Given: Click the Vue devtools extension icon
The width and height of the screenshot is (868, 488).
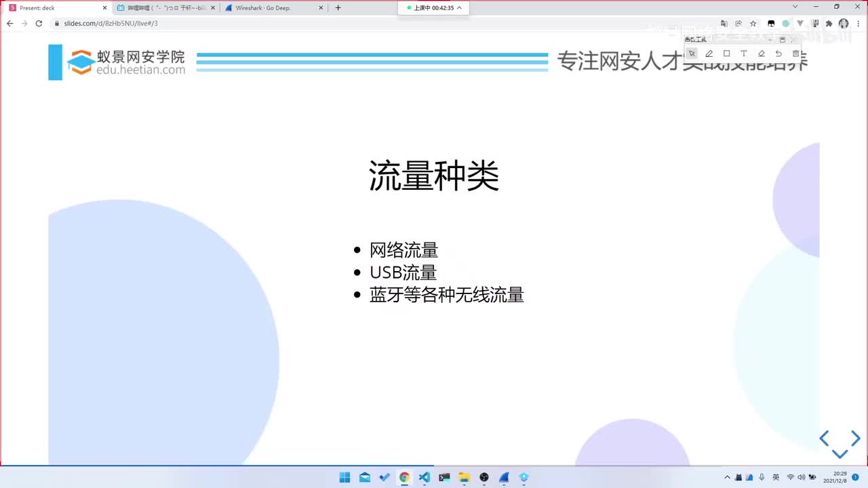Looking at the screenshot, I should 800,23.
